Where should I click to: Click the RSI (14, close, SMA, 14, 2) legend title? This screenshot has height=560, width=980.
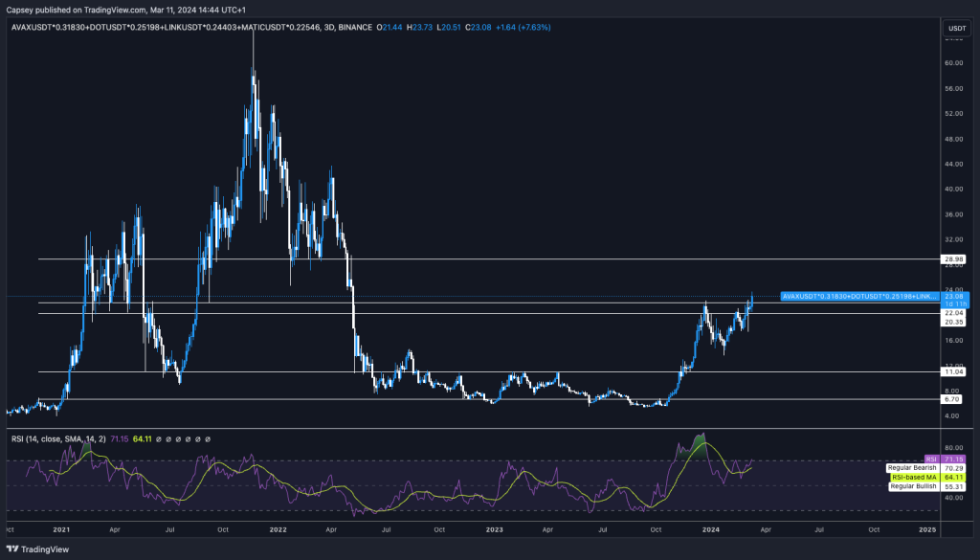[x=58, y=439]
